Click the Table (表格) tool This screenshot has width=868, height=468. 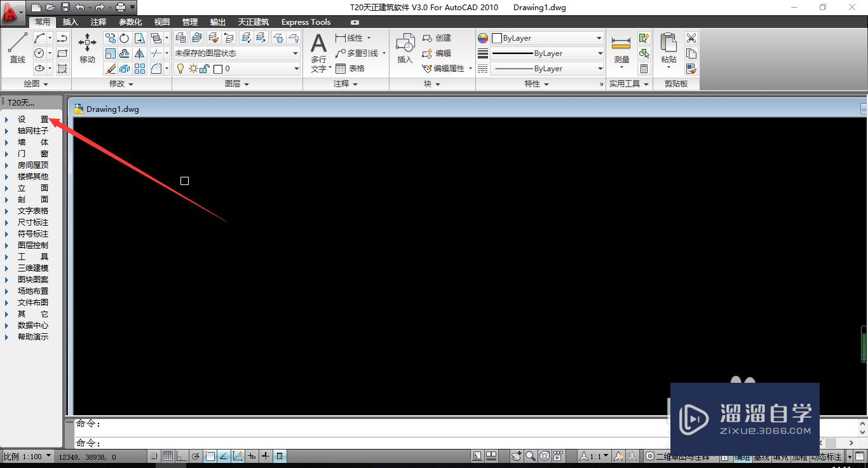[x=350, y=69]
